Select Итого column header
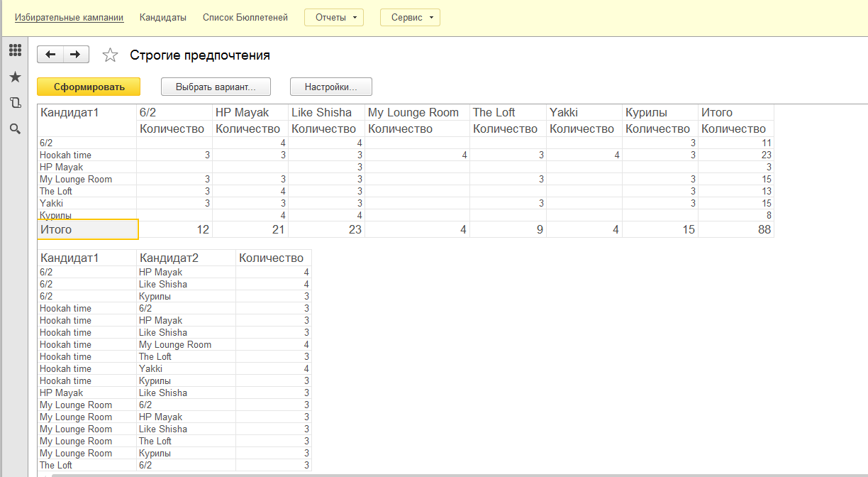868x477 pixels. point(736,112)
